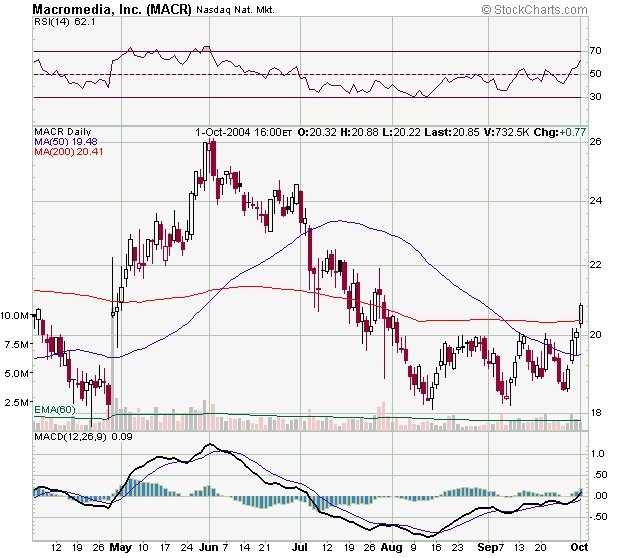The width and height of the screenshot is (620, 558).
Task: Click the 'MACD(12,26,9) 0.09' indicator label
Action: [x=83, y=437]
